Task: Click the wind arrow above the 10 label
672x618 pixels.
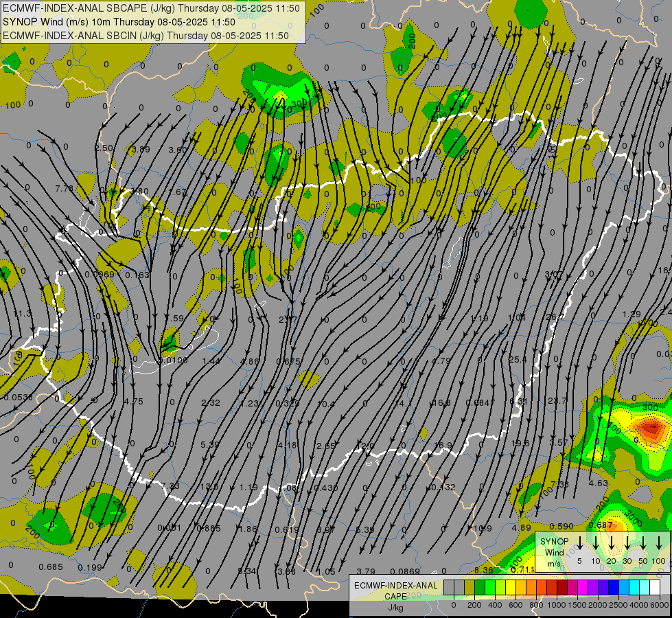Action: [596, 543]
